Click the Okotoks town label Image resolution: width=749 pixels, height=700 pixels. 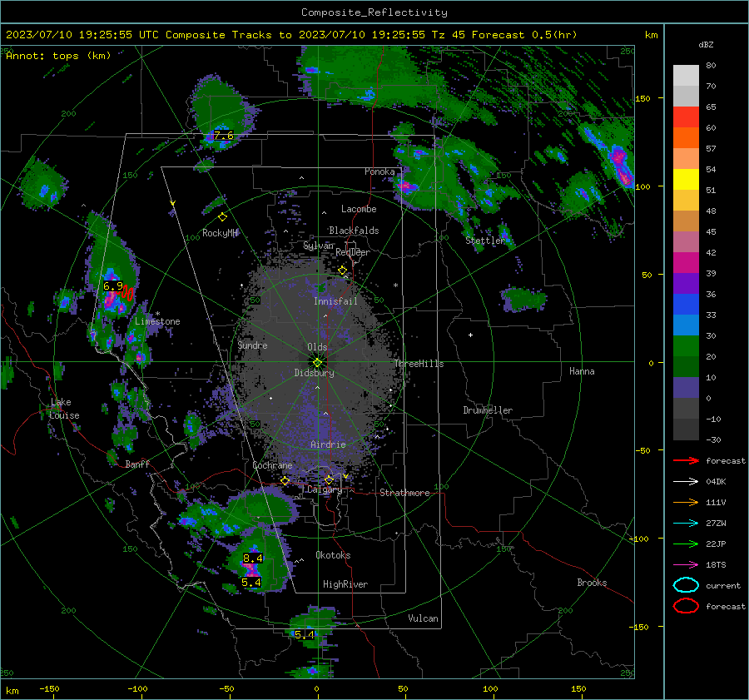click(x=333, y=555)
